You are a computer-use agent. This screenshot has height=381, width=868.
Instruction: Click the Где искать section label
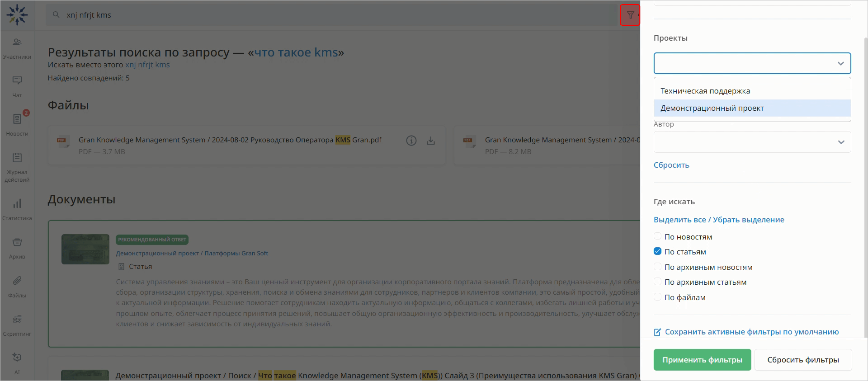pyautogui.click(x=674, y=202)
